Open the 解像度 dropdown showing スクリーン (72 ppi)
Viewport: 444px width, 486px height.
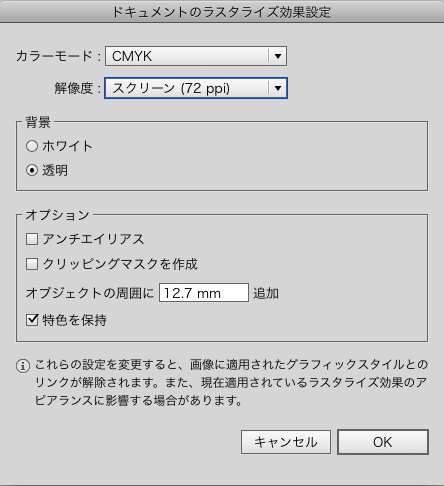196,88
